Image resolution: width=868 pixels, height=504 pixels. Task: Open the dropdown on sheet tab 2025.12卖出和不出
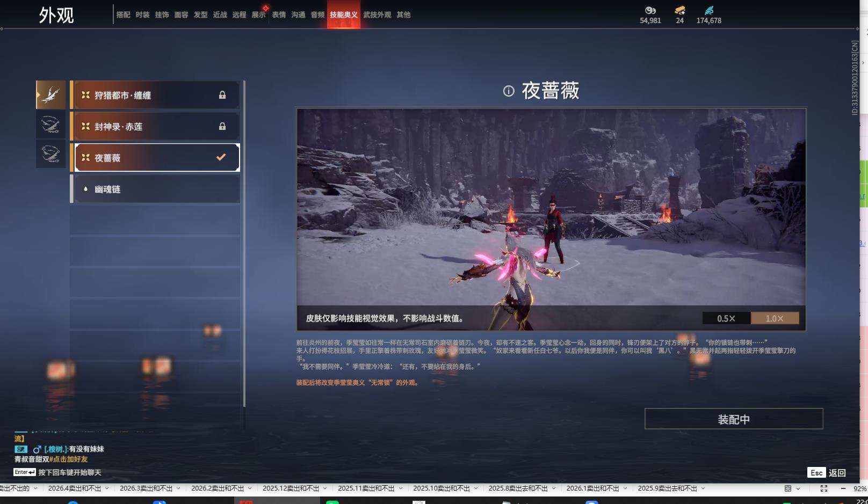pos(325,488)
